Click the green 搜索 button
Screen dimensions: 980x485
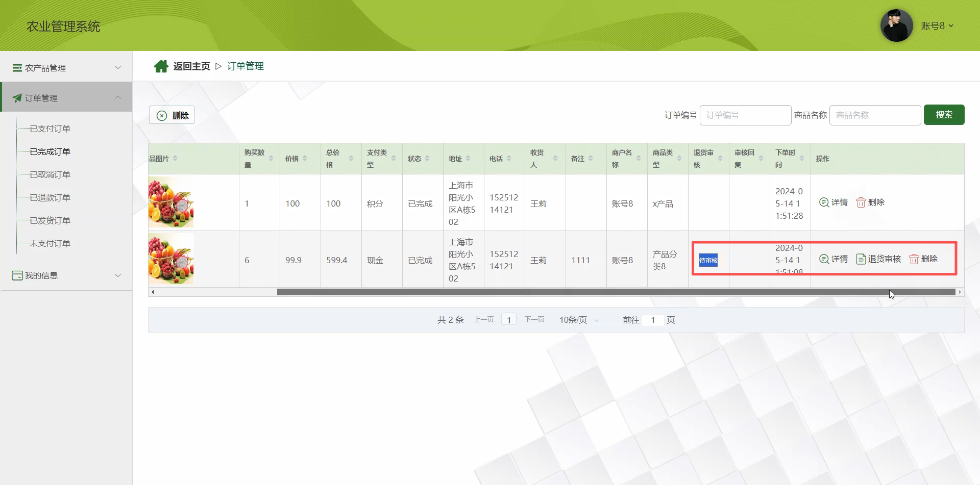(944, 115)
